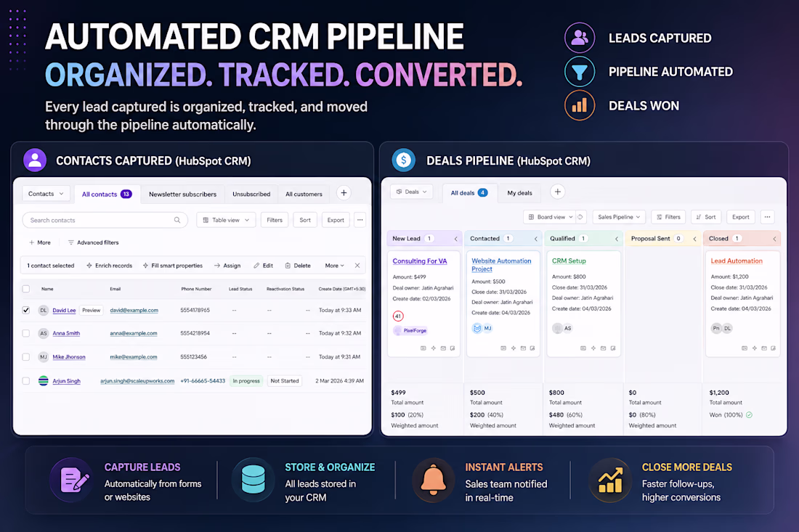Click the Store & Organize database icon
Image resolution: width=799 pixels, height=532 pixels.
tap(254, 480)
